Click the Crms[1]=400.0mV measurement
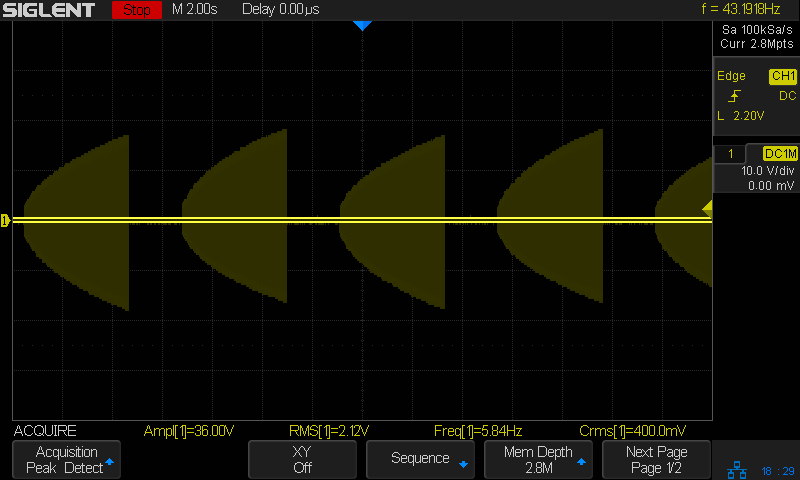The width and height of the screenshot is (800, 480). point(633,431)
